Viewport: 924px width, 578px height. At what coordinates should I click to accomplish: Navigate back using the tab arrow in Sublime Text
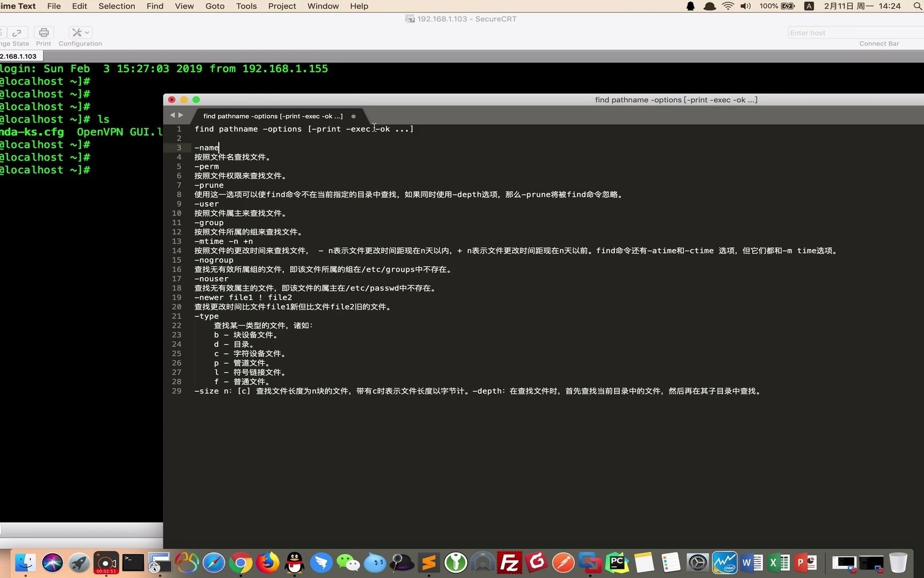click(x=172, y=115)
